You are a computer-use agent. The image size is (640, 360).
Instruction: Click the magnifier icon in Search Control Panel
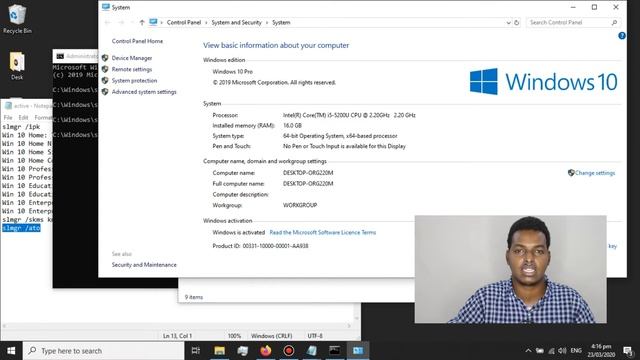[614, 22]
